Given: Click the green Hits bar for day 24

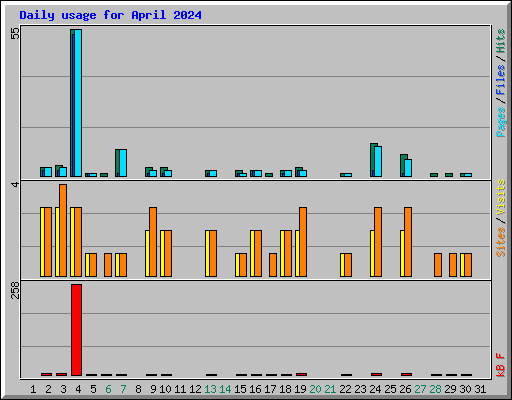Looking at the screenshot, I should click(372, 160).
